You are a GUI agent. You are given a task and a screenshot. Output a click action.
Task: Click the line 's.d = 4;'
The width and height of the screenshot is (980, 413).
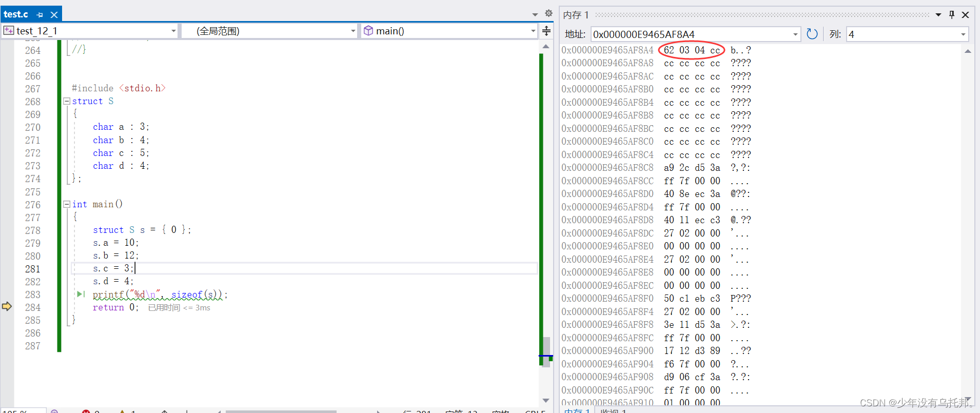coord(113,281)
